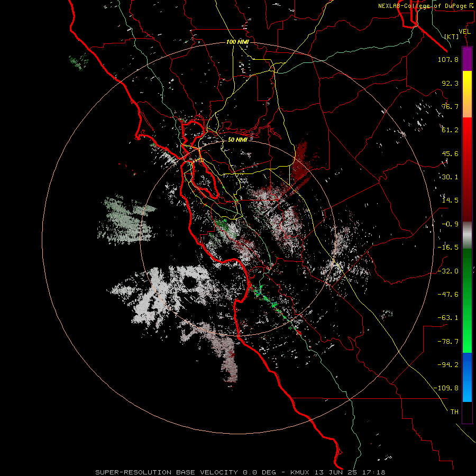This screenshot has width=476, height=476.
Task: Select the -47.6 velocity legend value
Action: [448, 295]
